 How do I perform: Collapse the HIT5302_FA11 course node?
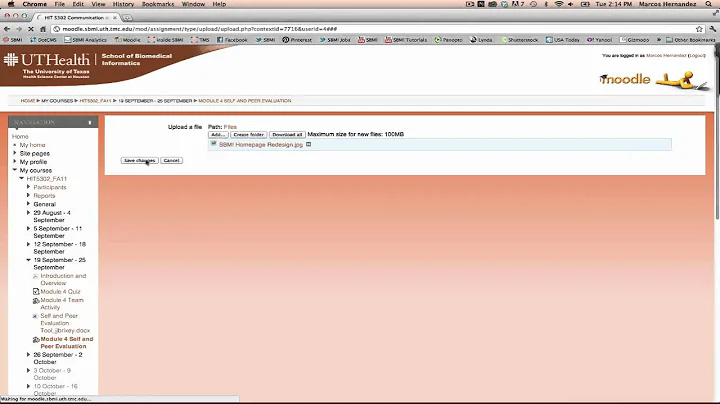coord(22,178)
